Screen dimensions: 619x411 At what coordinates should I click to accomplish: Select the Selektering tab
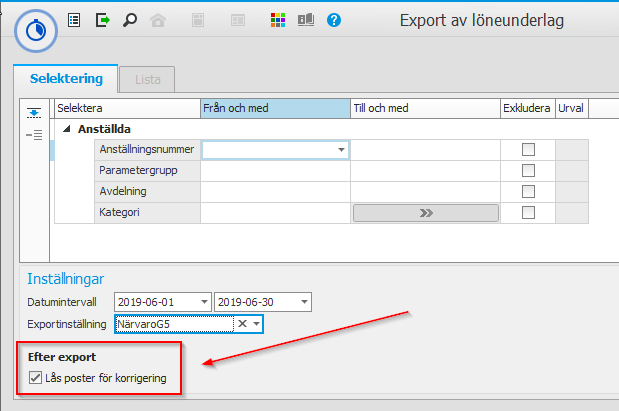pyautogui.click(x=66, y=78)
